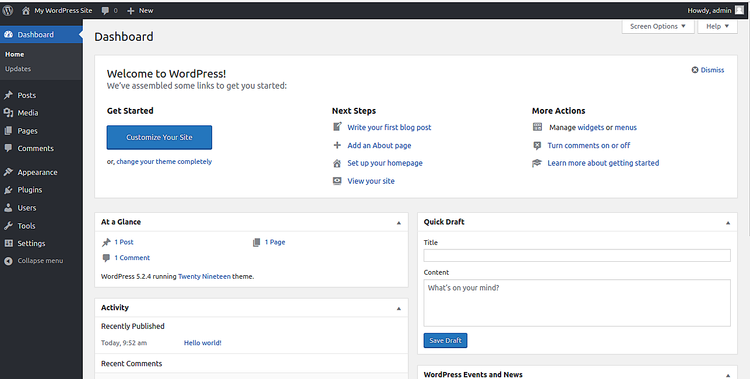
Task: Focus the Quick Draft Title field
Action: coord(577,256)
